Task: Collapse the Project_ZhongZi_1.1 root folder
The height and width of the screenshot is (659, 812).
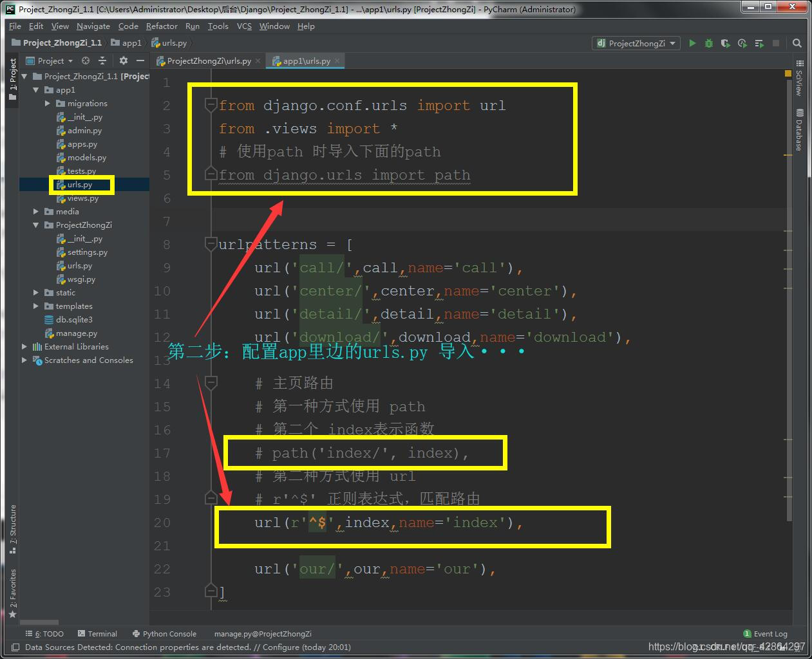Action: coord(25,76)
